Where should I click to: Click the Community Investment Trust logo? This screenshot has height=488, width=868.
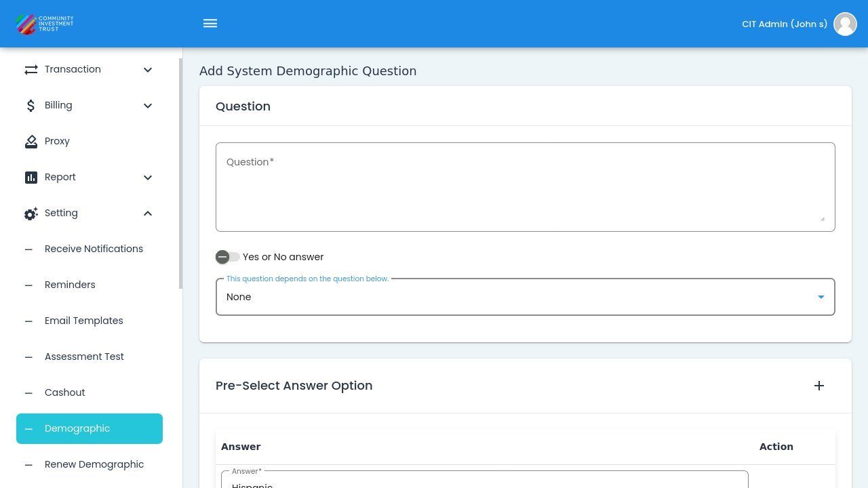click(45, 24)
